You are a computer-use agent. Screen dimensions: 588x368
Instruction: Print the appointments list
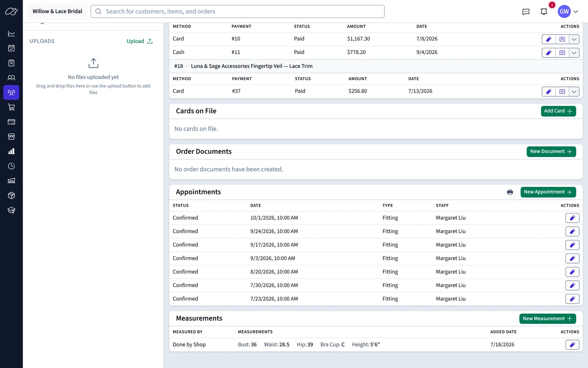click(x=510, y=192)
